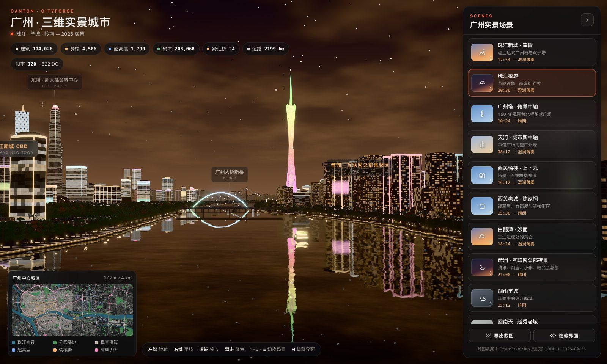Click the 琶洲 · 互联网总部集聚区 label
Image resolution: width=607 pixels, height=364 pixels.
(360, 167)
